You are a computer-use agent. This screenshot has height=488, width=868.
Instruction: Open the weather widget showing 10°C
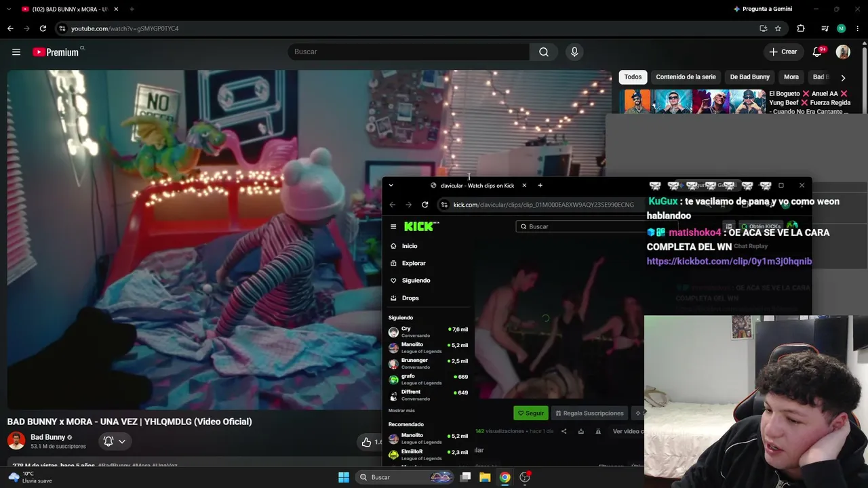31,477
